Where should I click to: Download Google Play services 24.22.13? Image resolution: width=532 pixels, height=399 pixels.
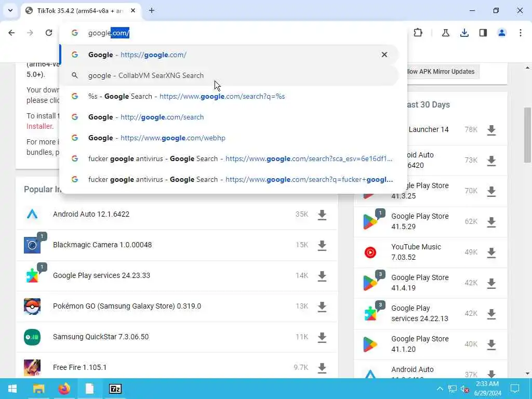coord(491,314)
